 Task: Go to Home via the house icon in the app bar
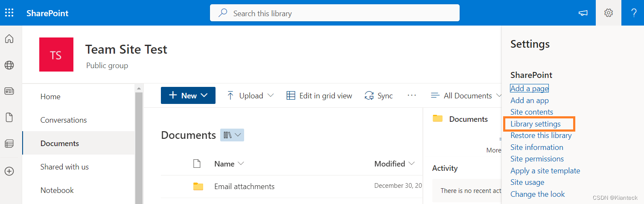(x=9, y=39)
